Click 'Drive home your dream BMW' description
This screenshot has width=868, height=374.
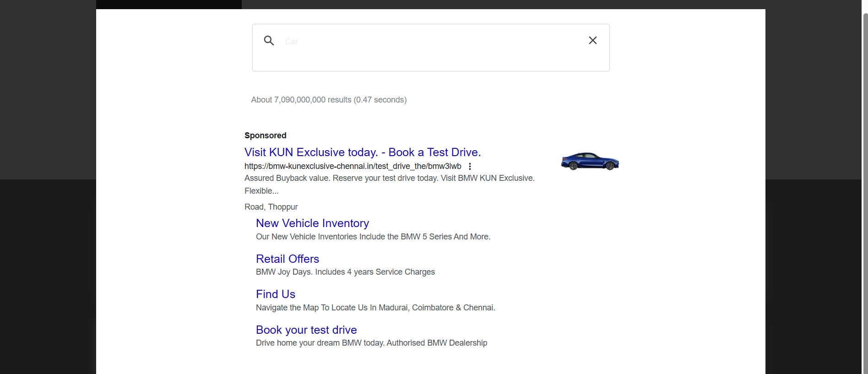(x=371, y=343)
